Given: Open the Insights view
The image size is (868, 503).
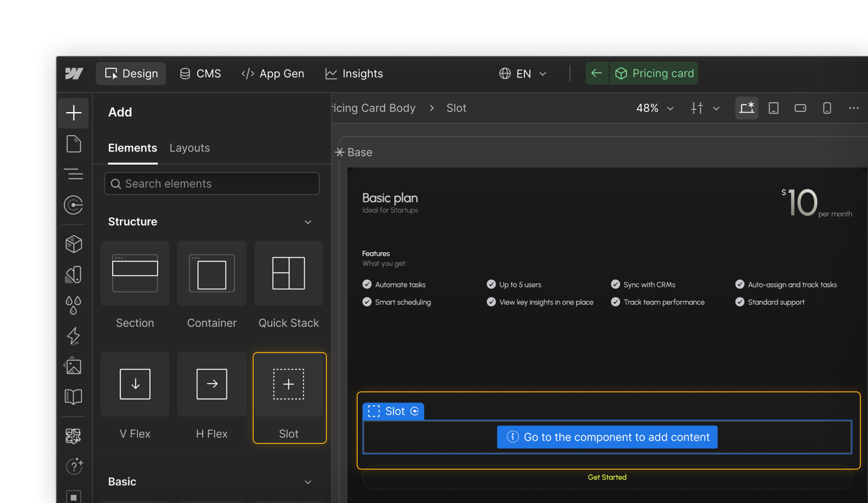Looking at the screenshot, I should point(354,73).
